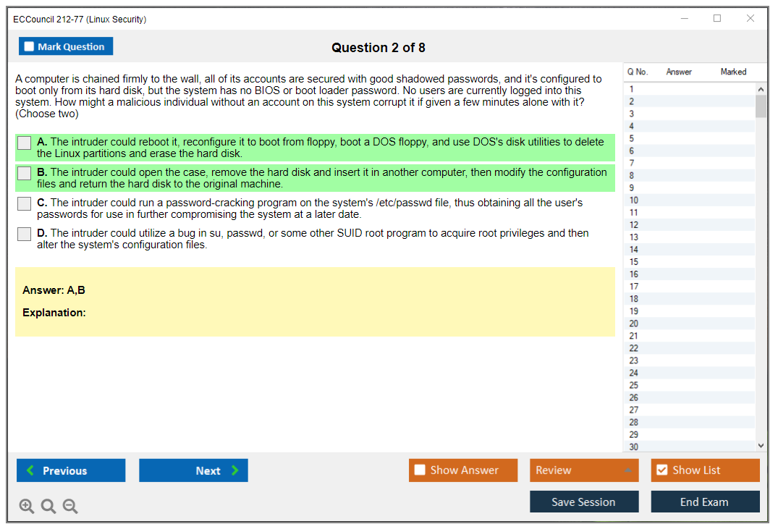Click the reset zoom magnifier icon

pyautogui.click(x=48, y=507)
